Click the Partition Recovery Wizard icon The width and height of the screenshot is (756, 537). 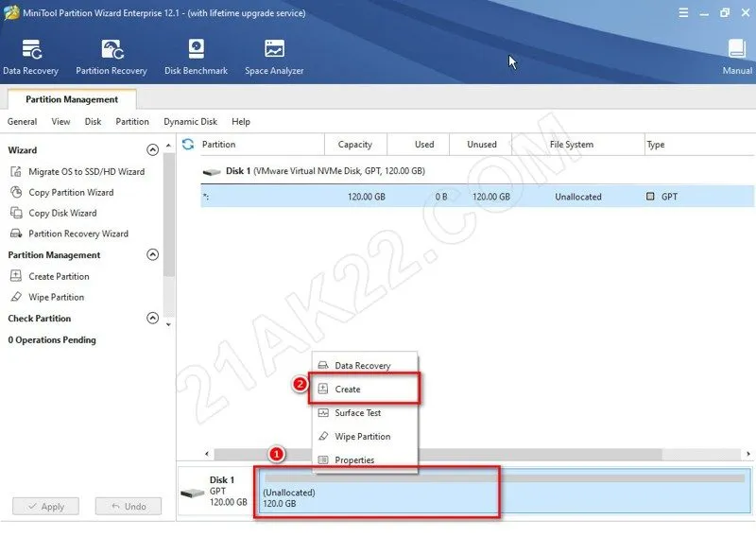point(16,234)
